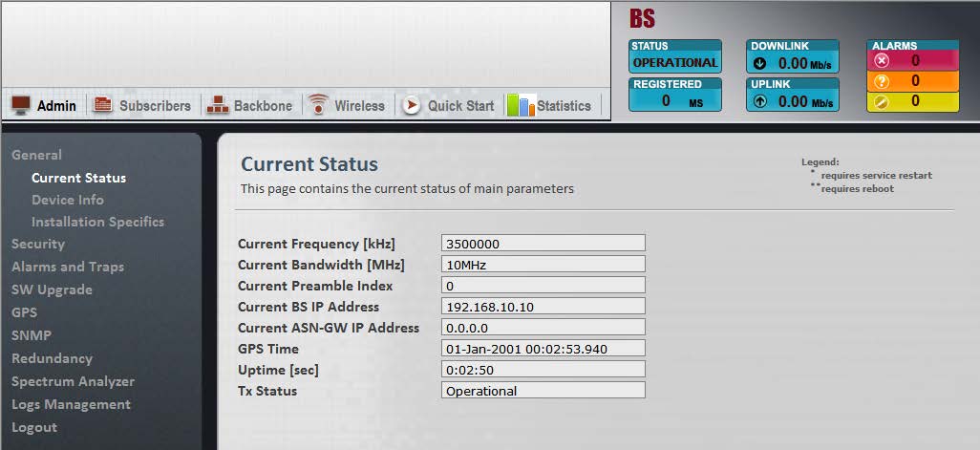Image resolution: width=980 pixels, height=450 pixels.
Task: Click the DOWNLINK rate box
Action: pos(793,57)
